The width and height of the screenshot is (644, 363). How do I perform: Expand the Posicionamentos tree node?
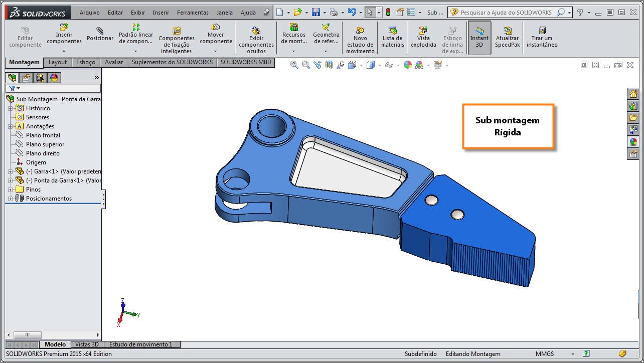(x=9, y=199)
